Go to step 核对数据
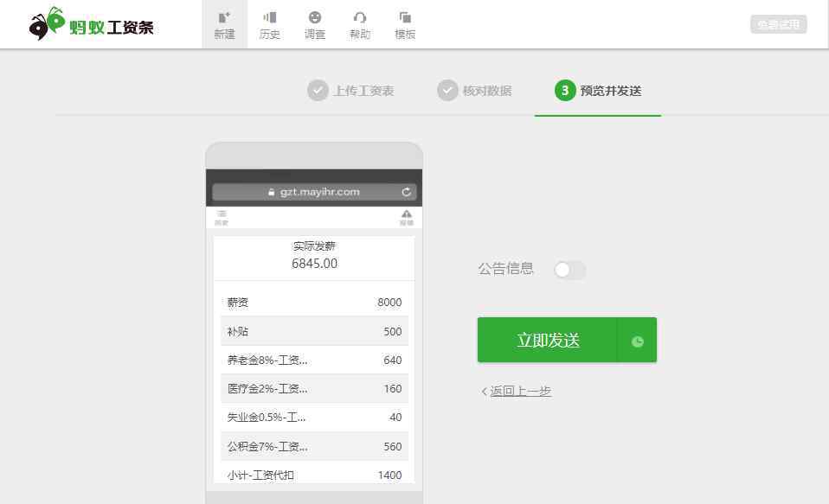This screenshot has height=504, width=829. [474, 91]
